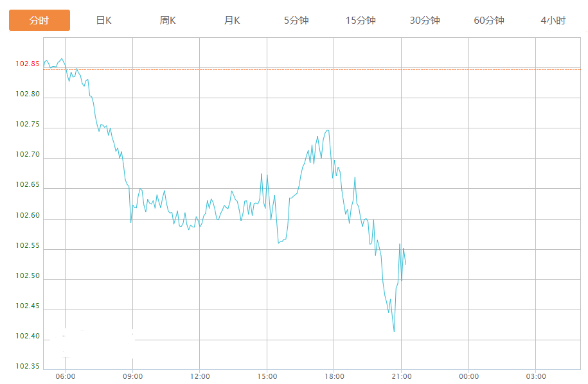The width and height of the screenshot is (588, 384).
Task: Select the 4小时 chart tab
Action: click(553, 21)
